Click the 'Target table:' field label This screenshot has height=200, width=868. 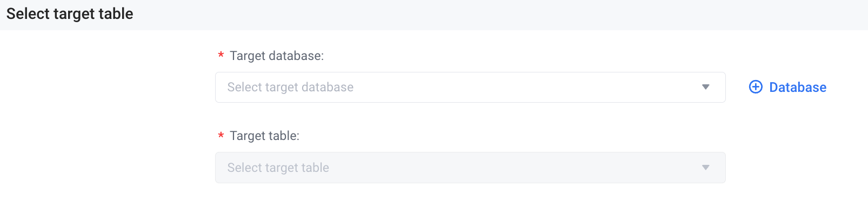click(264, 136)
